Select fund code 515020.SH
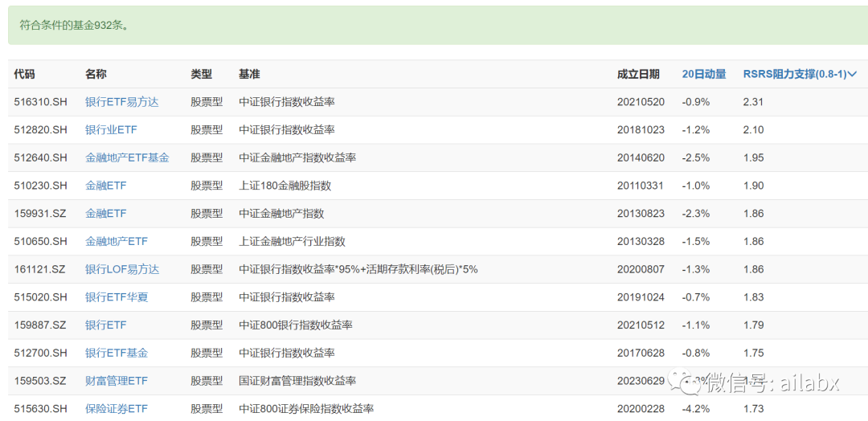 (x=40, y=297)
